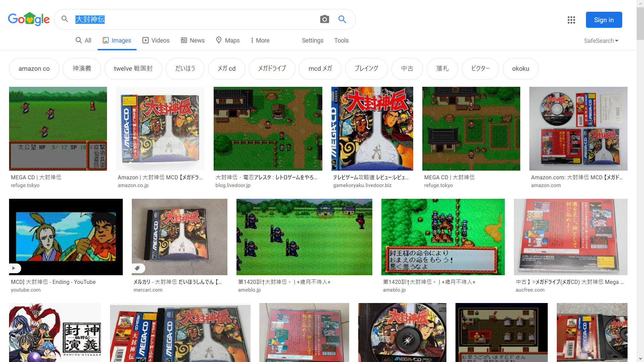Open the MEGA-CD disc closeup thumbnail

point(402,333)
